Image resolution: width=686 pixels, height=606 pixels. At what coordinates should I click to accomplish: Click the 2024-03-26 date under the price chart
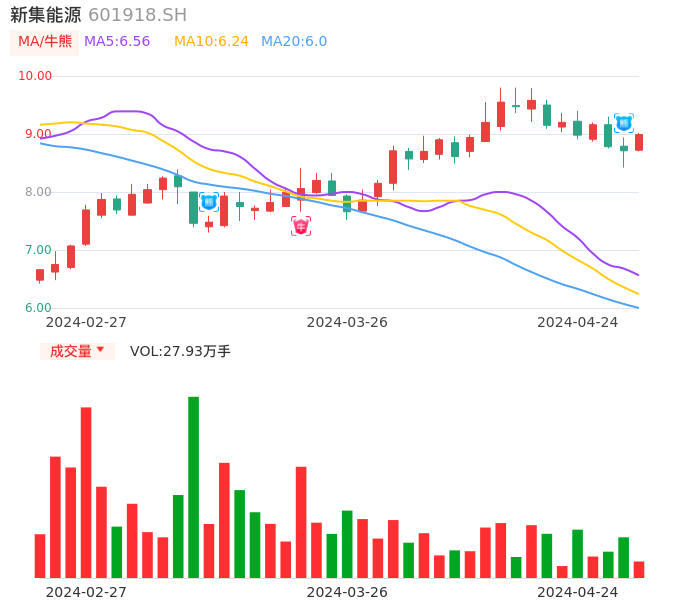click(x=347, y=322)
